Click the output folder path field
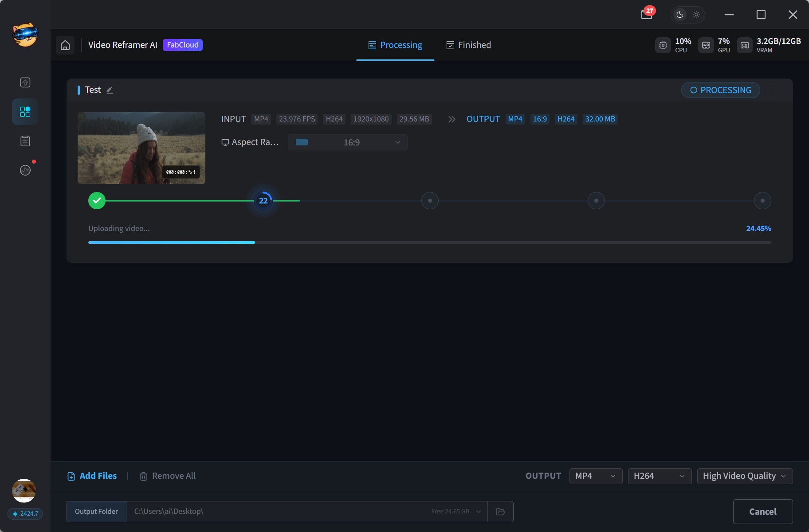 pyautogui.click(x=307, y=512)
